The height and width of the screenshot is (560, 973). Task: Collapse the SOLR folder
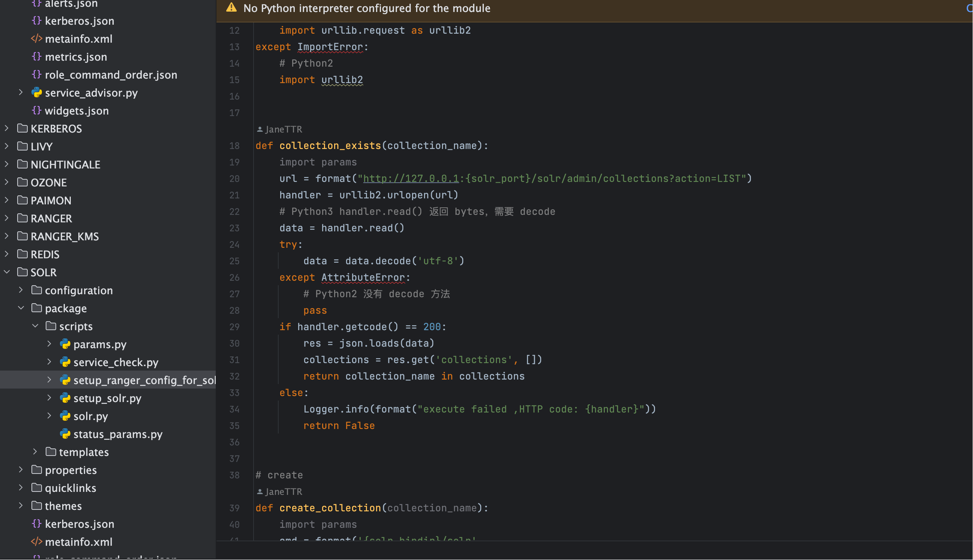click(x=7, y=272)
